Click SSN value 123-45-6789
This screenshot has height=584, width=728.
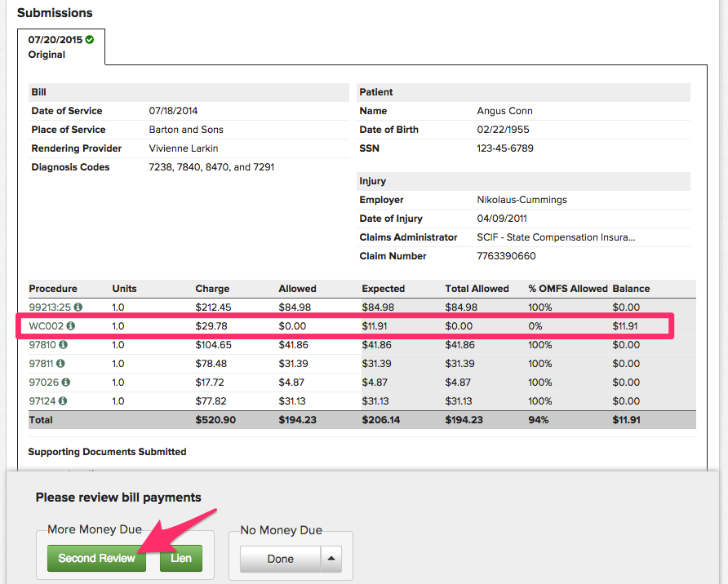click(x=505, y=148)
